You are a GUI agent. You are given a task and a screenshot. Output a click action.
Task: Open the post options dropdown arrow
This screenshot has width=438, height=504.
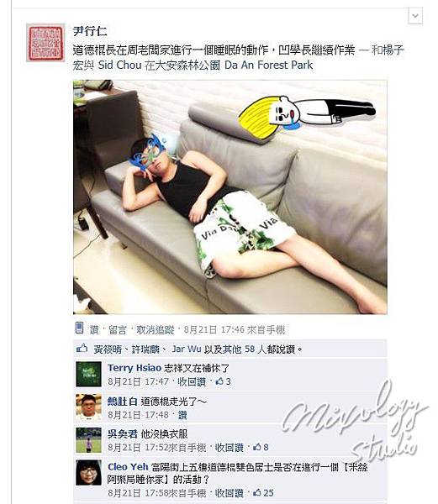tap(415, 16)
